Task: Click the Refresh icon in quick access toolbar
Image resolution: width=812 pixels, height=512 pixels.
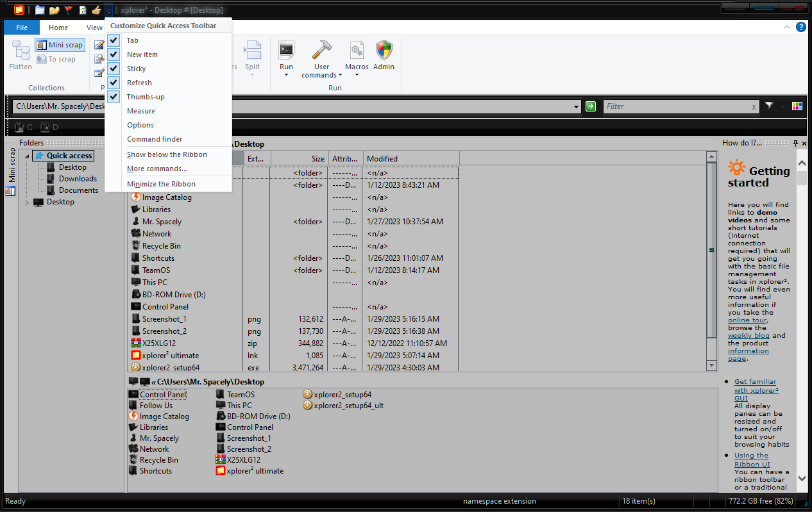Action: coord(82,10)
